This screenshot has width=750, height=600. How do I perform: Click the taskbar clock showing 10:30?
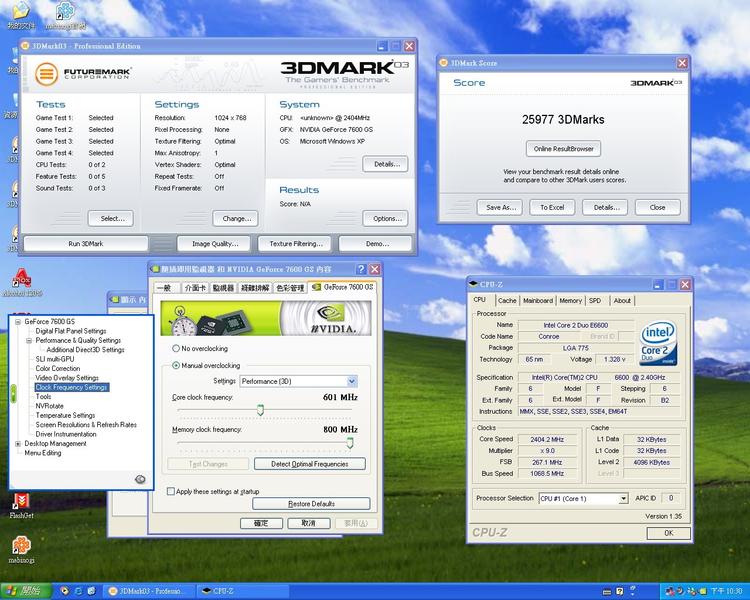click(726, 591)
